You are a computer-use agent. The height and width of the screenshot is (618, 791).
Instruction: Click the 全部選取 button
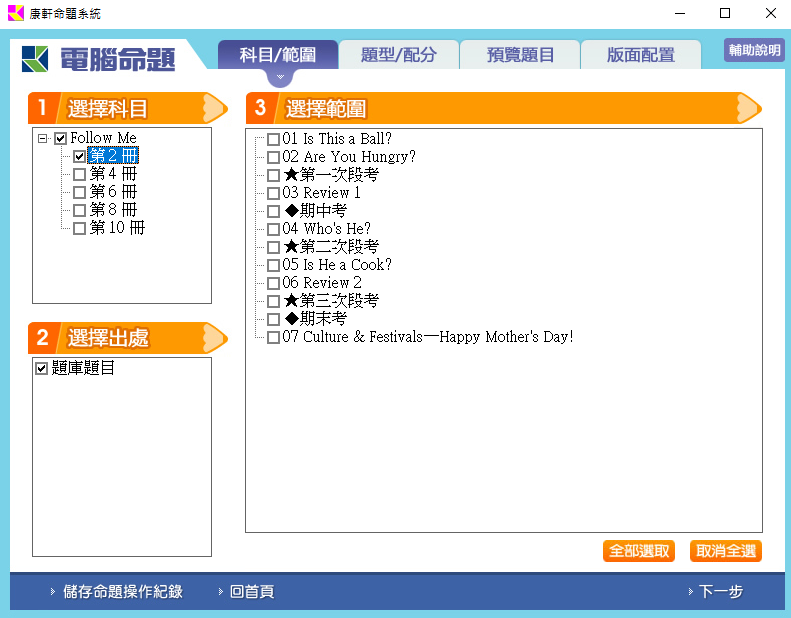pyautogui.click(x=639, y=551)
